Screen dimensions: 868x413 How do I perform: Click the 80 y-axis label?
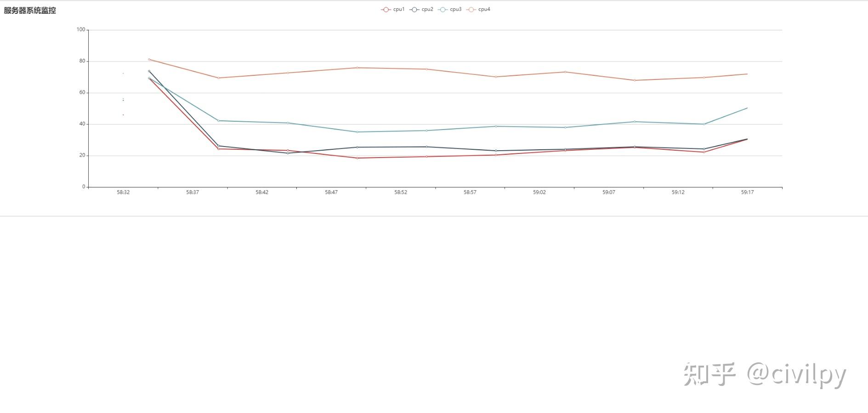click(x=82, y=61)
